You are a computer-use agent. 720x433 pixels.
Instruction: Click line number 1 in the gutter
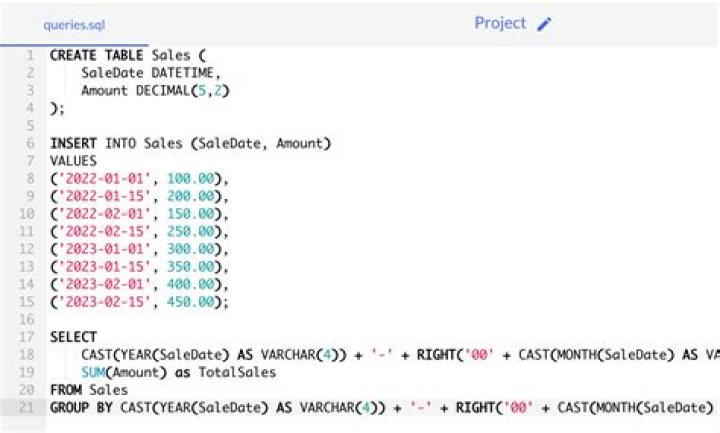[x=30, y=56]
